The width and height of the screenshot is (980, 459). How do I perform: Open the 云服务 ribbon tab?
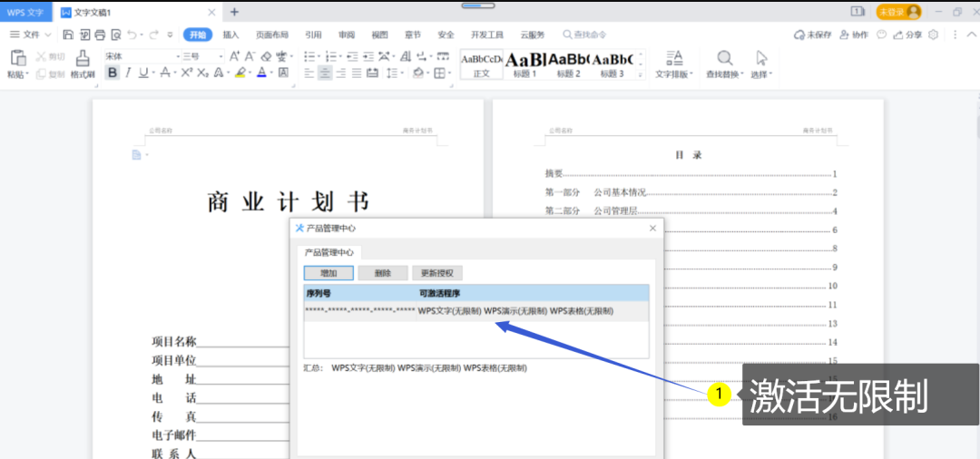point(532,35)
